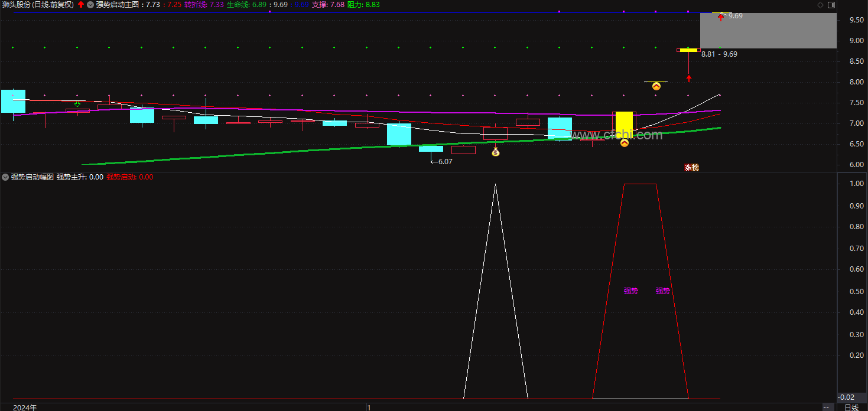
Task: Click the -0.02 value on sub-chart axis
Action: point(846,397)
